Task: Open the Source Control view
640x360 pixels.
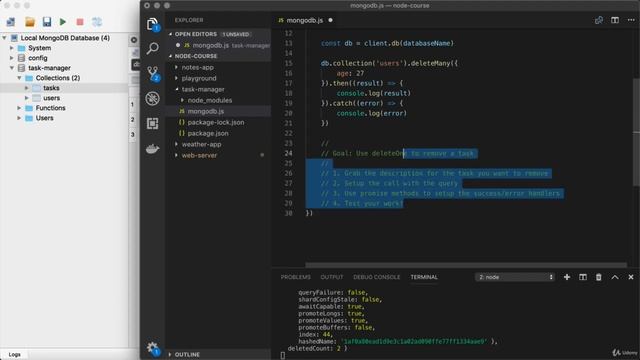Action: 153,73
